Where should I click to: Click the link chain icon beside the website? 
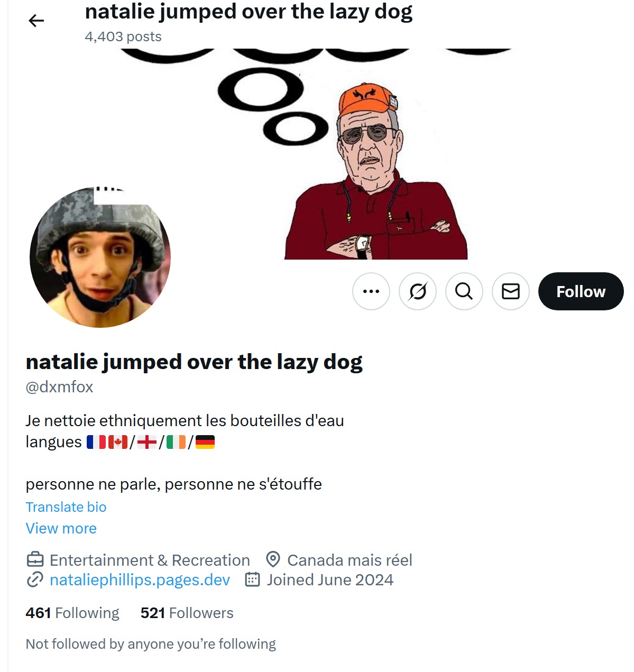pos(35,580)
